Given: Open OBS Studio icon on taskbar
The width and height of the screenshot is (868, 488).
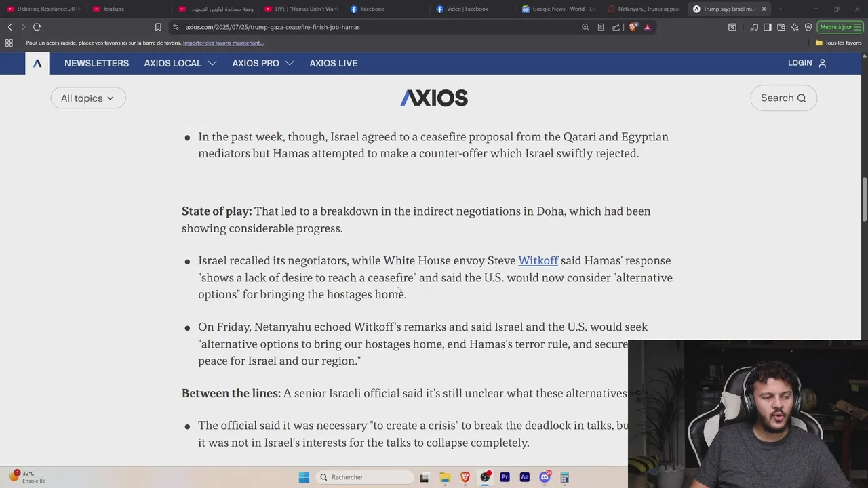Looking at the screenshot, I should point(485,477).
